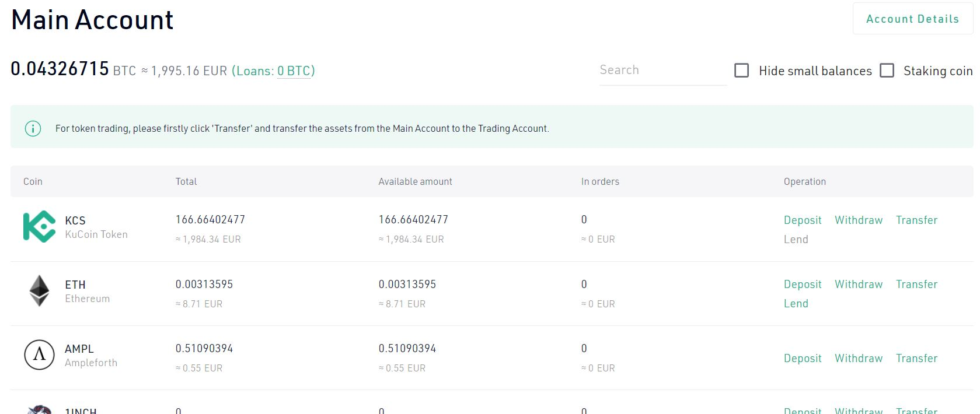Click the Total column header
This screenshot has width=980, height=414.
(x=186, y=181)
